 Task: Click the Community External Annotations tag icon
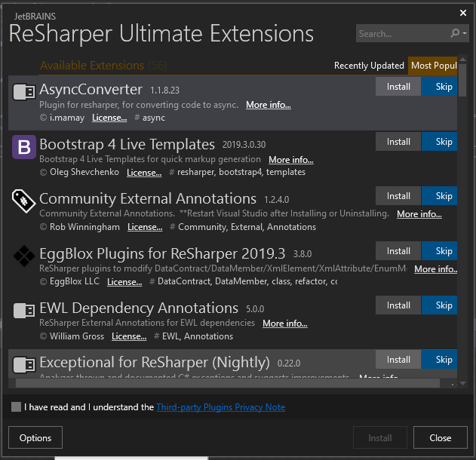[x=24, y=201]
